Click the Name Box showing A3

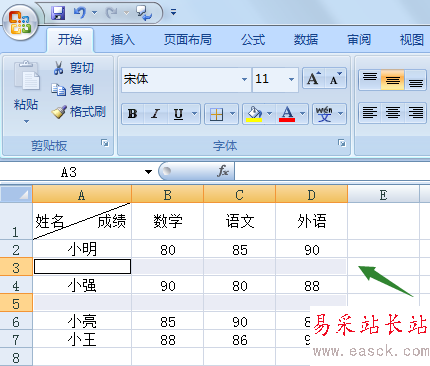point(70,172)
